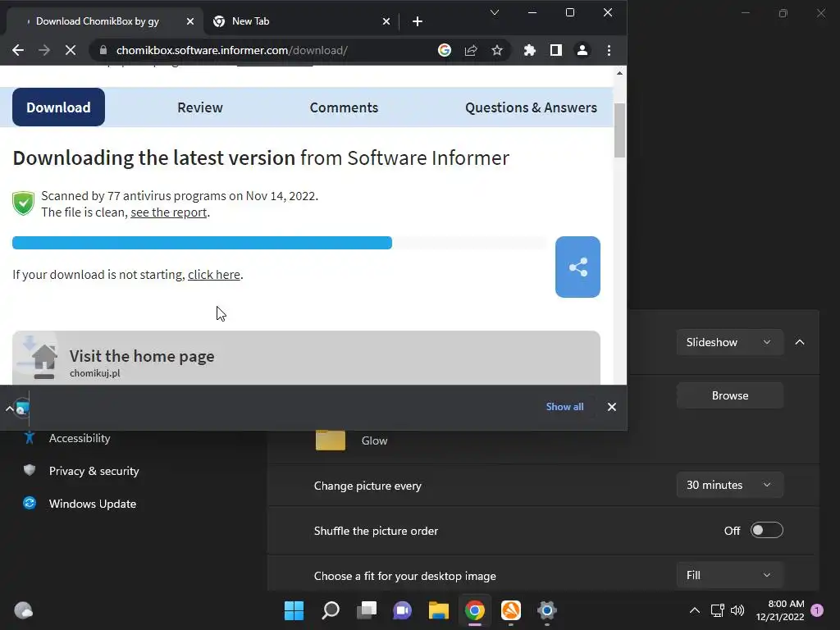Open the Chrome three-dot menu
Screen dimensions: 840x630
609,50
